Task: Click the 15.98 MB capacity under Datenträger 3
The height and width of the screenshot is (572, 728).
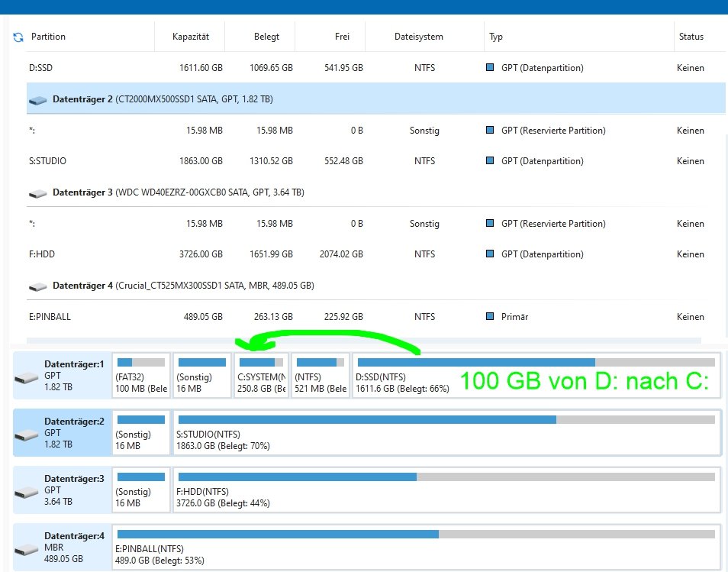Action: pyautogui.click(x=205, y=224)
